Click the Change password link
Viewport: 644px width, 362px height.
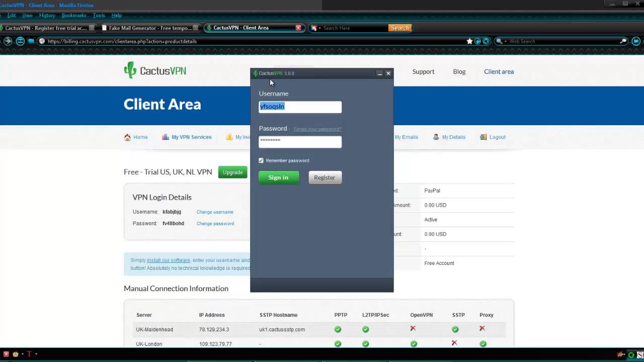[x=215, y=224]
